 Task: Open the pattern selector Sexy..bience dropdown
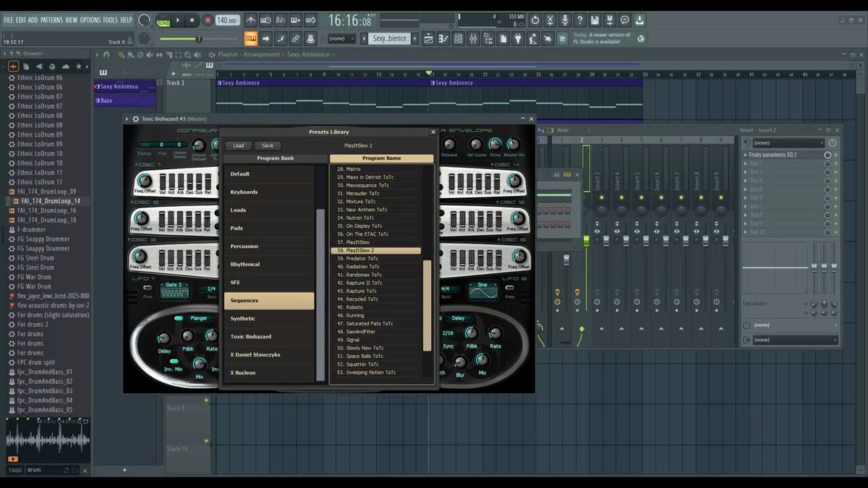click(x=391, y=38)
